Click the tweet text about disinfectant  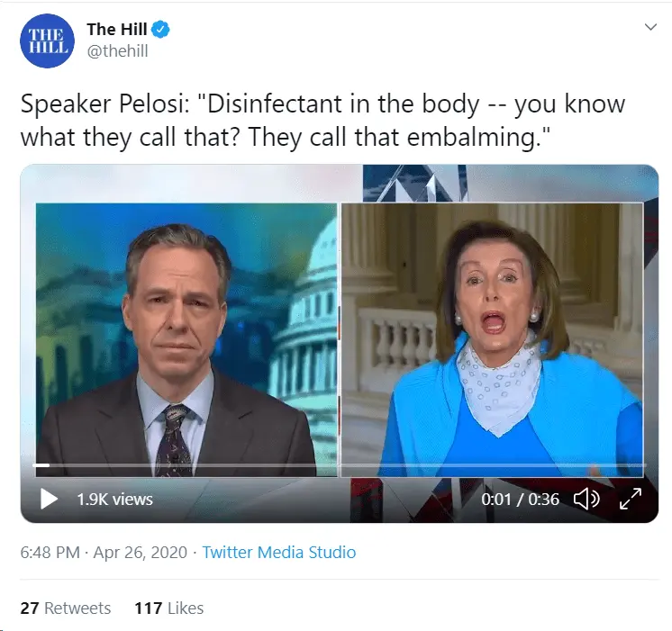[x=322, y=121]
